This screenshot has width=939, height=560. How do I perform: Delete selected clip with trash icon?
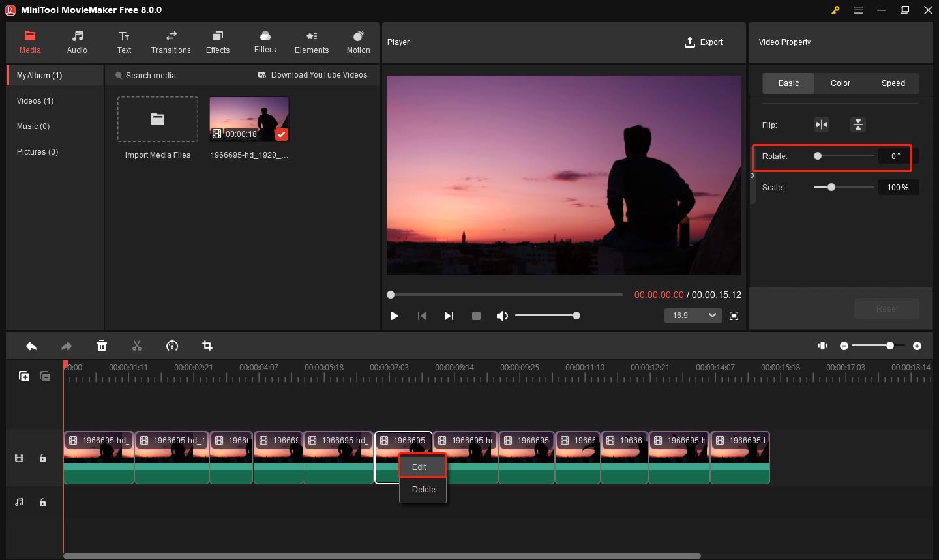(x=102, y=346)
